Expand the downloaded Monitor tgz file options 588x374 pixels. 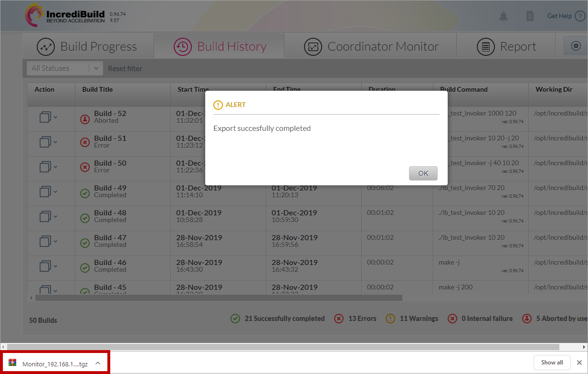[98, 363]
